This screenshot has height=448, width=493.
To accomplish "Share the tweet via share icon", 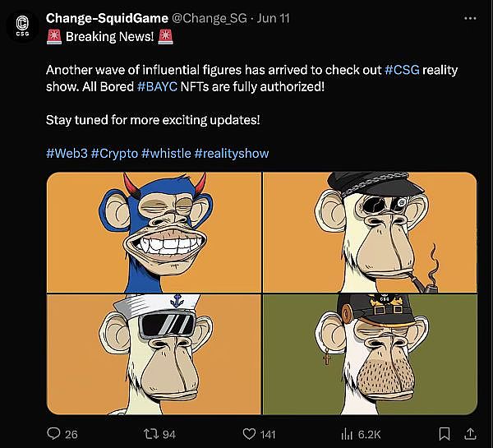I will (471, 433).
